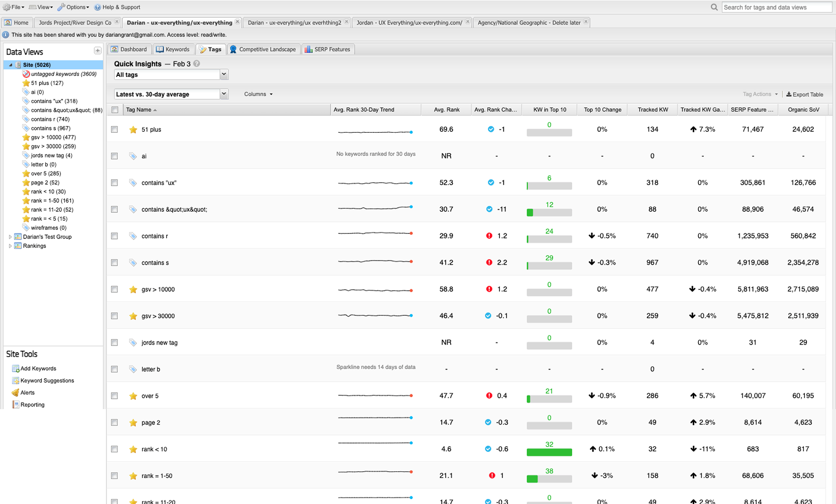Click the Quick Insights help question icon
This screenshot has height=504, width=836.
(197, 64)
